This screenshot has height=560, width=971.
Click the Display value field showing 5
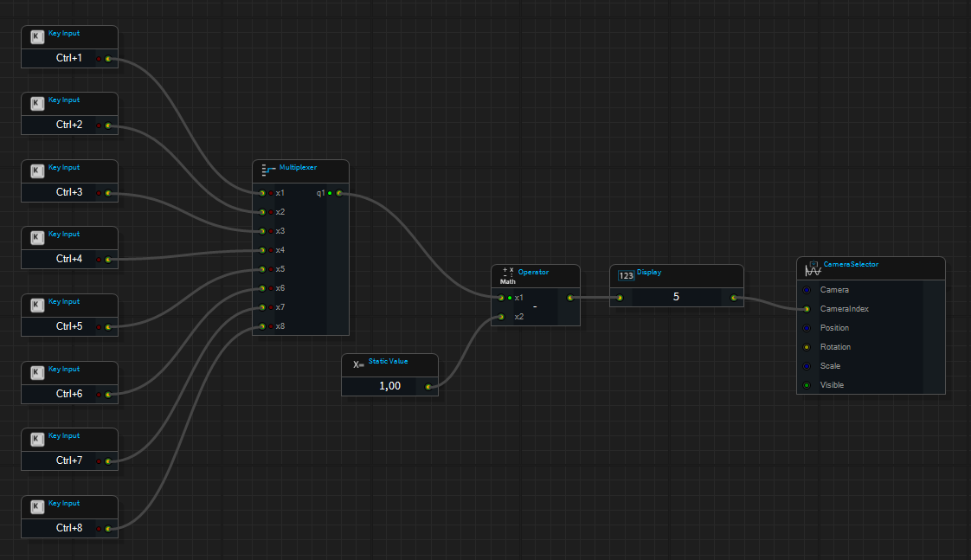coord(676,297)
